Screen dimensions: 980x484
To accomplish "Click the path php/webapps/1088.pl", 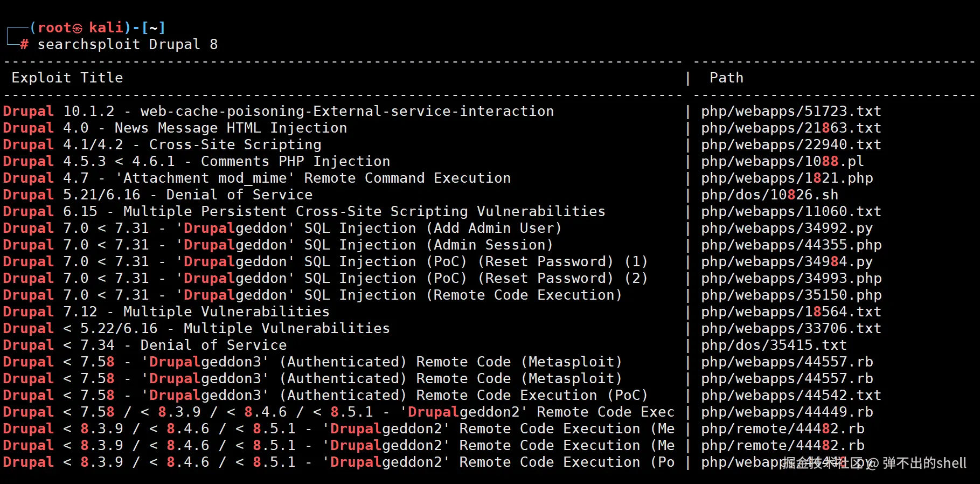I will click(782, 162).
